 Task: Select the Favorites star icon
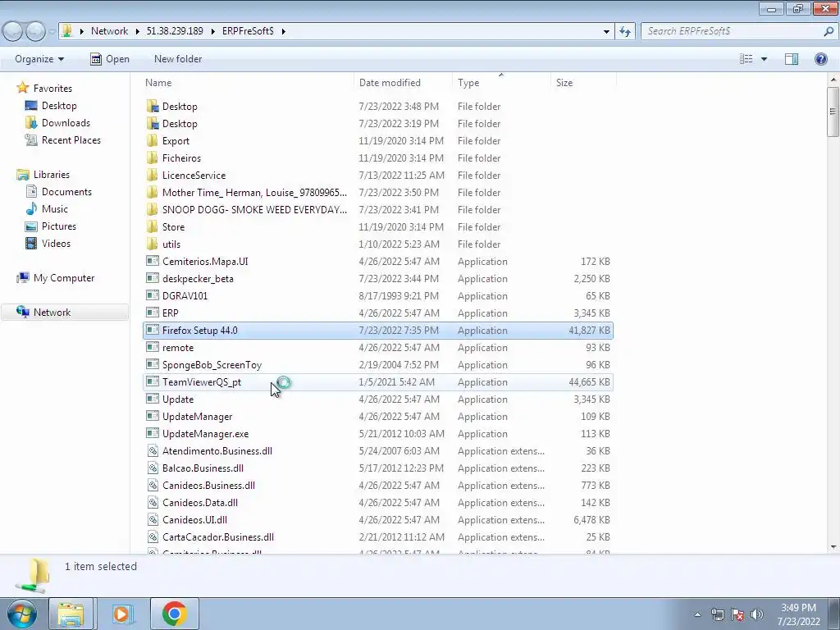pos(22,88)
